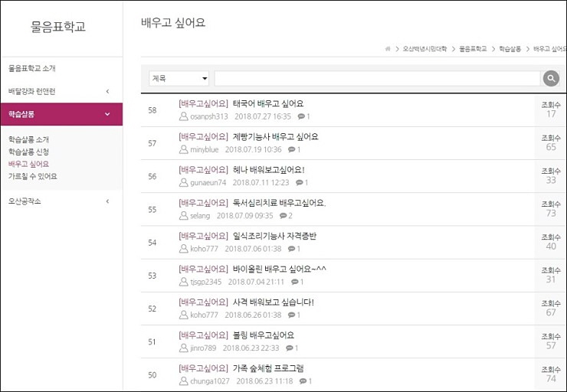Click comment bubble icon on post 55
The height and width of the screenshot is (392, 567).
coord(283,216)
